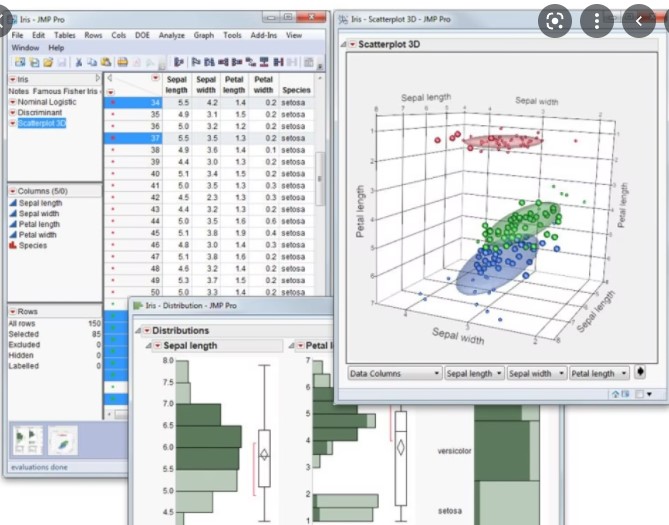Open the Distribution window thumbnail
669x525 pixels.
(27, 440)
